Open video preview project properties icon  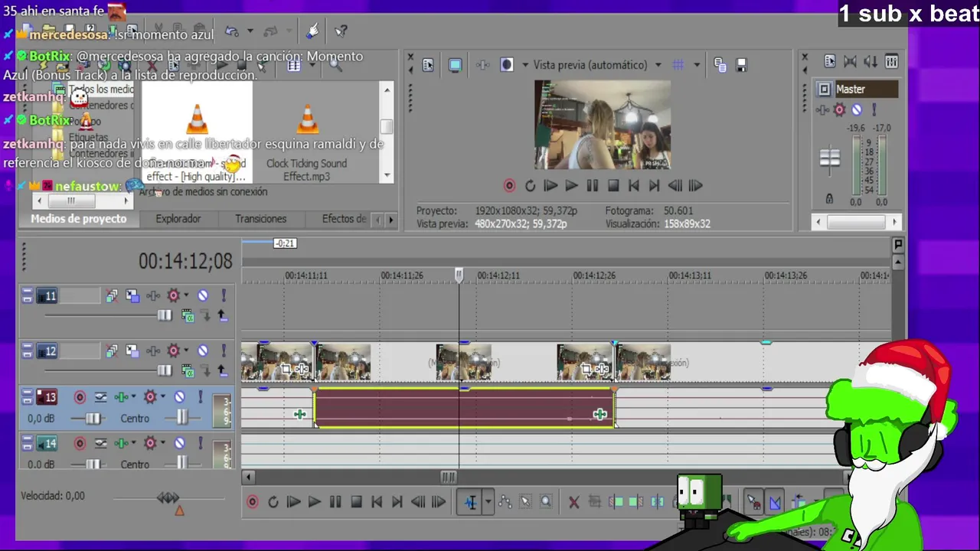[428, 65]
